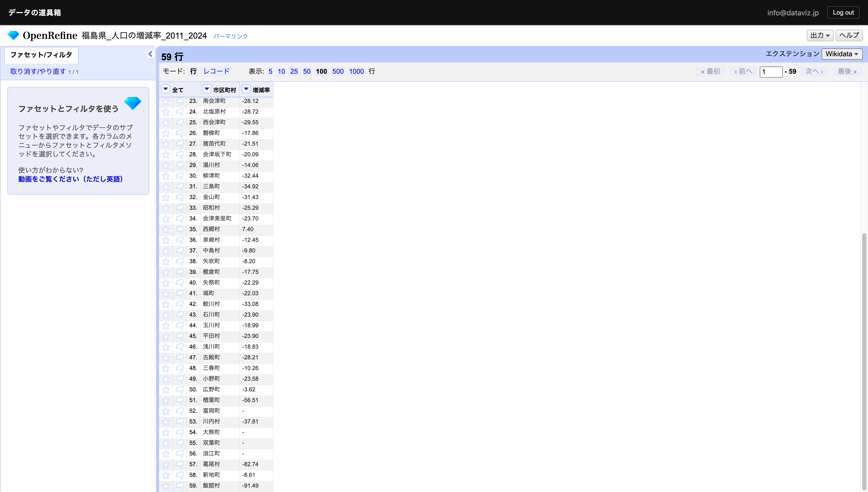Click the OpenRefine diamond logo
Image resolution: width=868 pixels, height=492 pixels.
coord(14,35)
